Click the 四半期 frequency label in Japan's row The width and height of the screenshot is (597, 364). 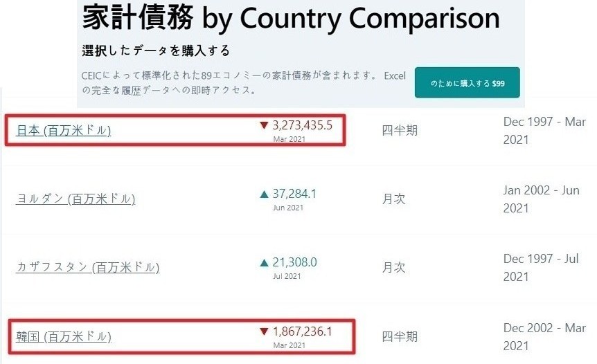coord(400,130)
